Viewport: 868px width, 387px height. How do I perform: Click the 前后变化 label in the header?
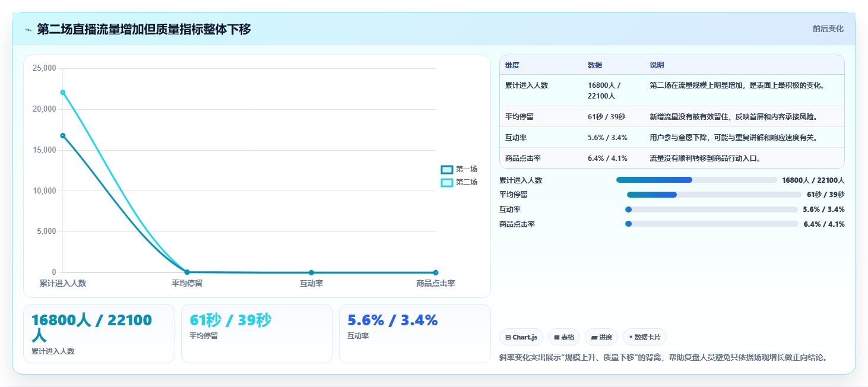828,29
